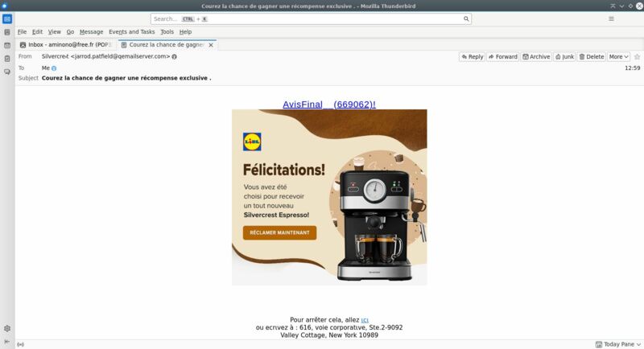This screenshot has height=349, width=644.
Task: Open the View menu
Action: pyautogui.click(x=54, y=31)
